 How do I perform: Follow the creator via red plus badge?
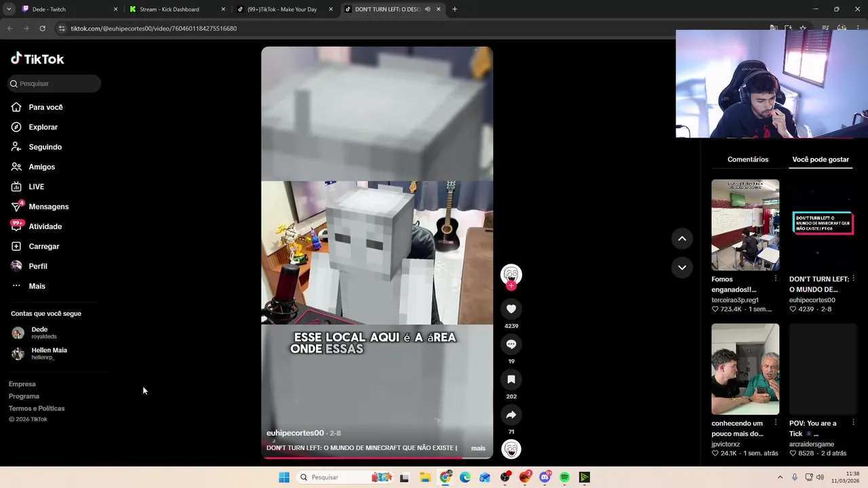511,286
